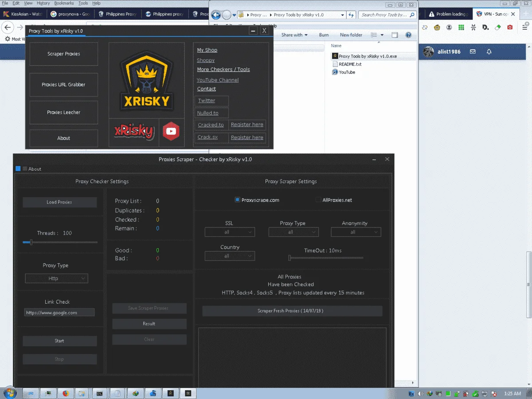Click the TimeOut slider handle
Viewport: 532px width, 399px height.
(289, 258)
